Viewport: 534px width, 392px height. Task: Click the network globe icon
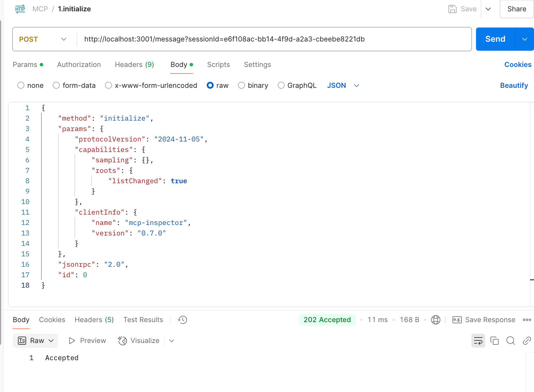point(436,320)
